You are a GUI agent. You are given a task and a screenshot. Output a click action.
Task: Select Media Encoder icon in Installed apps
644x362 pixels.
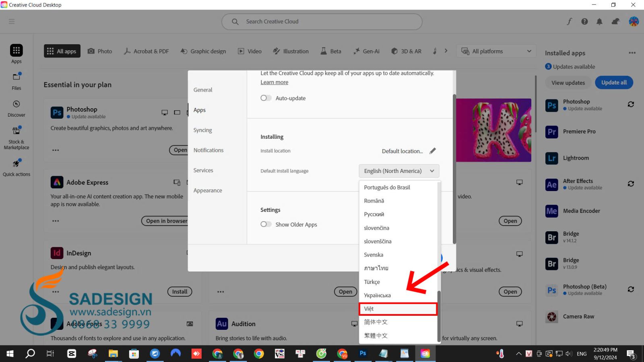(552, 211)
